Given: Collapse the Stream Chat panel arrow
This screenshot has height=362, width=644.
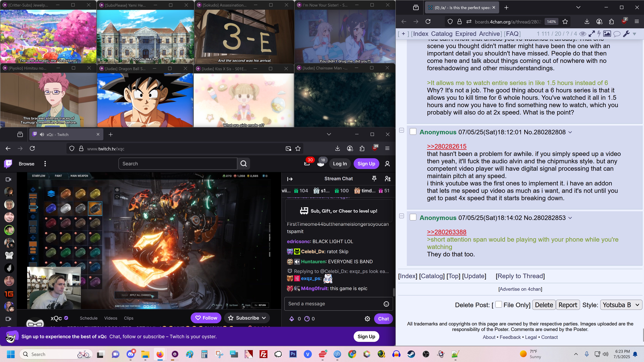Looking at the screenshot, I should 290,179.
